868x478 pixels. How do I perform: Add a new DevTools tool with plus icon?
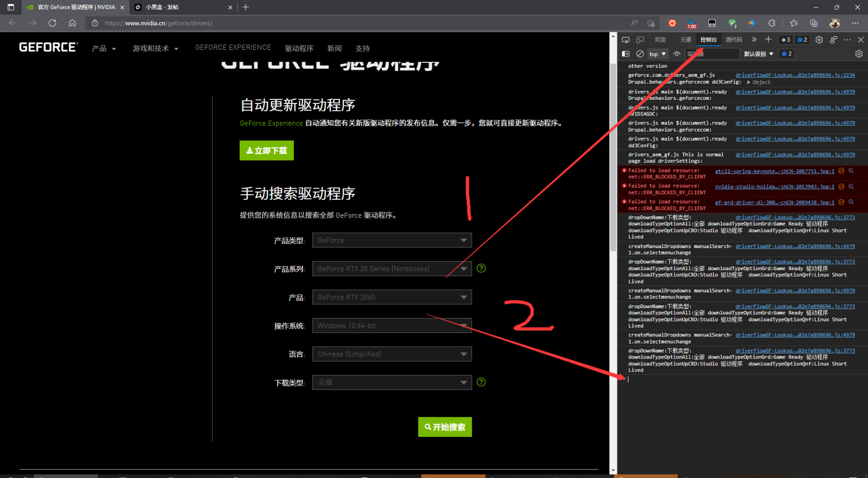(768, 39)
